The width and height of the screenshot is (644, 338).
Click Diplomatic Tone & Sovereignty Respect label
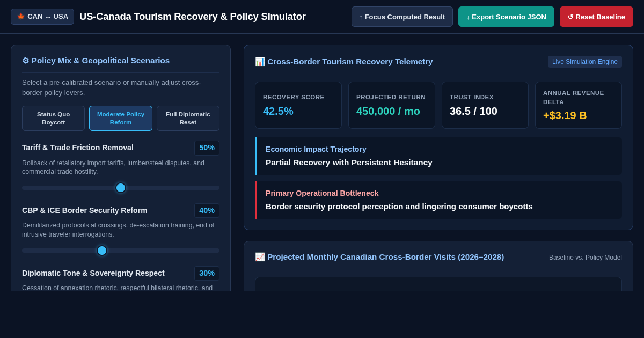[93, 273]
